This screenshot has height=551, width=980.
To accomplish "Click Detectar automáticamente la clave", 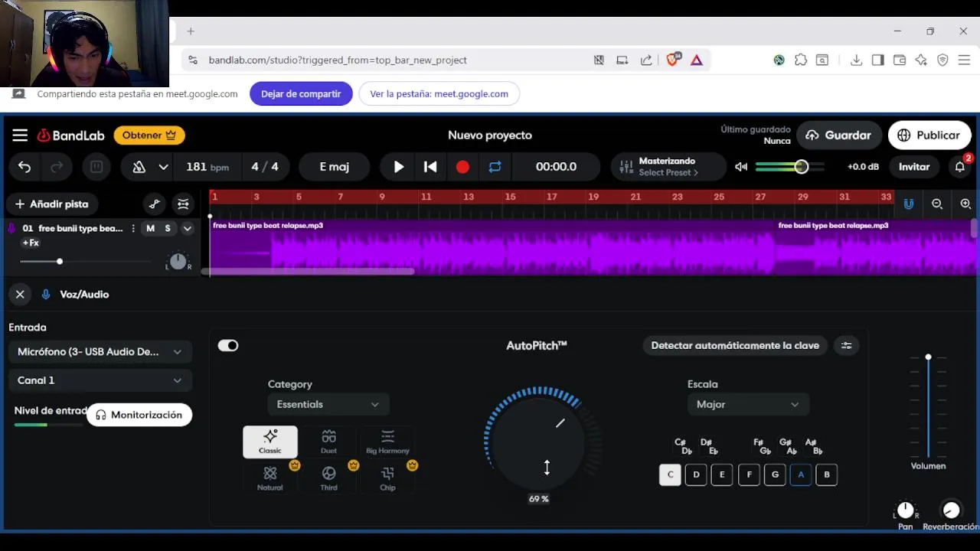I will click(x=735, y=346).
